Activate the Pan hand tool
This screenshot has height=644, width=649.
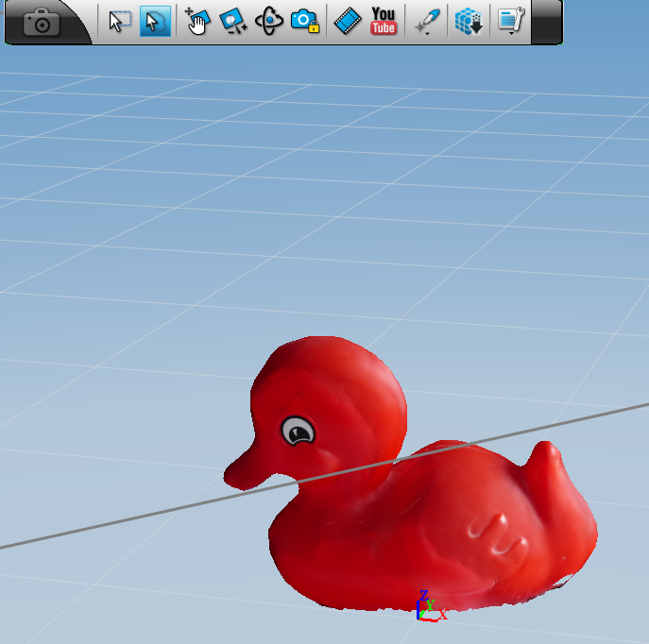197,21
